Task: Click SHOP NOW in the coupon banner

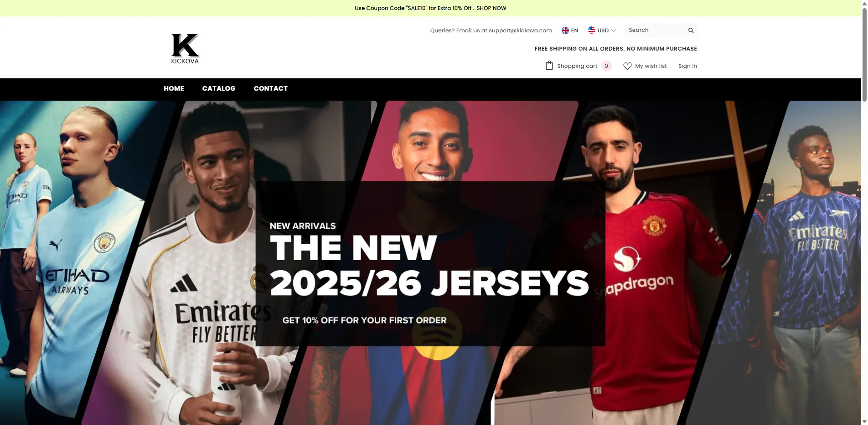Action: tap(491, 8)
